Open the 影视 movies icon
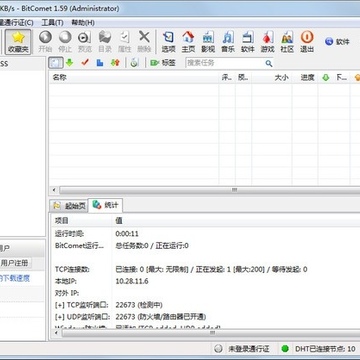This screenshot has height=360, width=360. tap(208, 42)
